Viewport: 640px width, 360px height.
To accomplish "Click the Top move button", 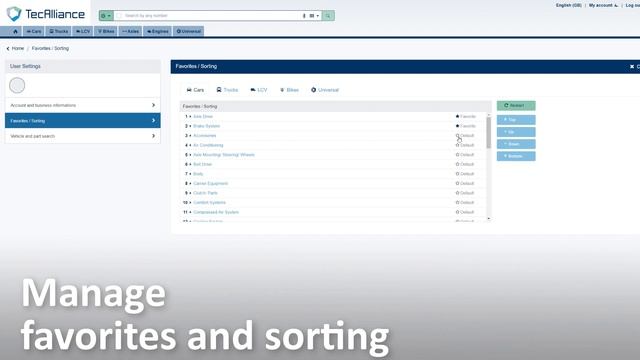I will (516, 120).
